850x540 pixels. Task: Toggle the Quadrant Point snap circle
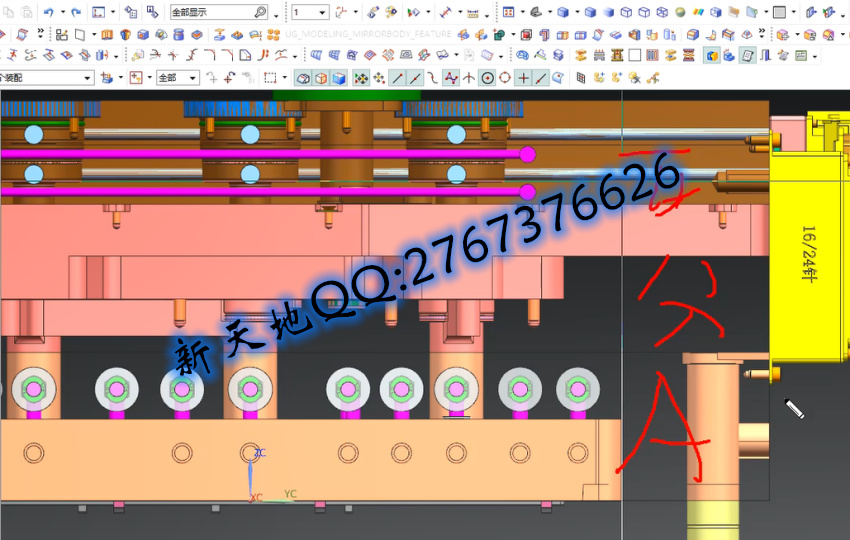pyautogui.click(x=505, y=77)
